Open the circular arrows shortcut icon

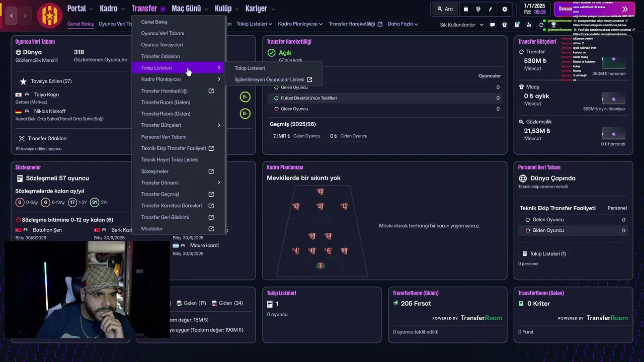point(541,25)
